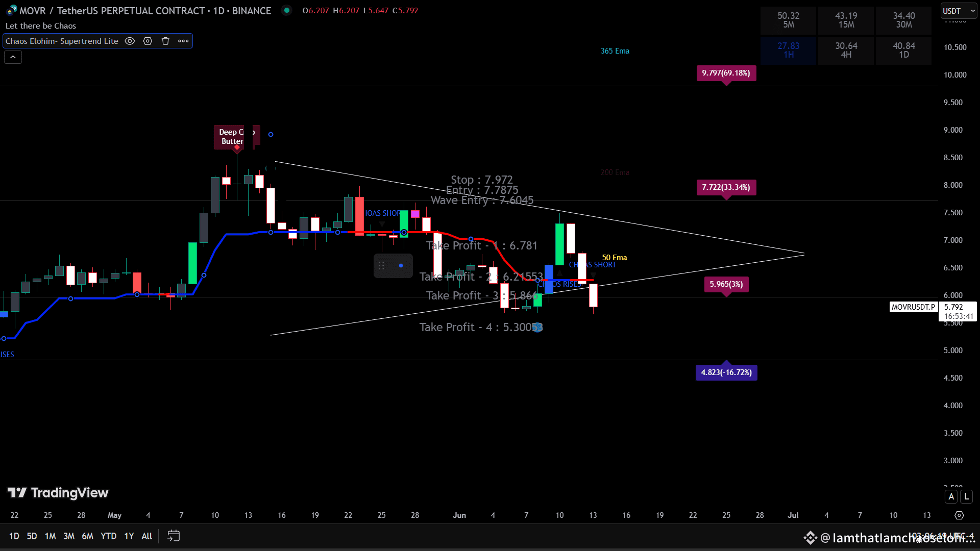Click the 4.823(-16.72%) price label
Image resolution: width=980 pixels, height=551 pixels.
[726, 372]
